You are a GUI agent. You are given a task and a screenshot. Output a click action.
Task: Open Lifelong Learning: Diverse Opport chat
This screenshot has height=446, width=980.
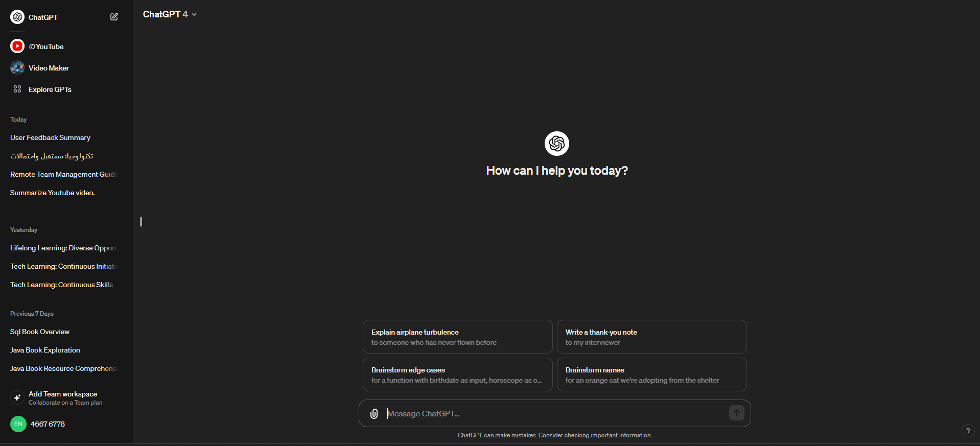pyautogui.click(x=64, y=248)
